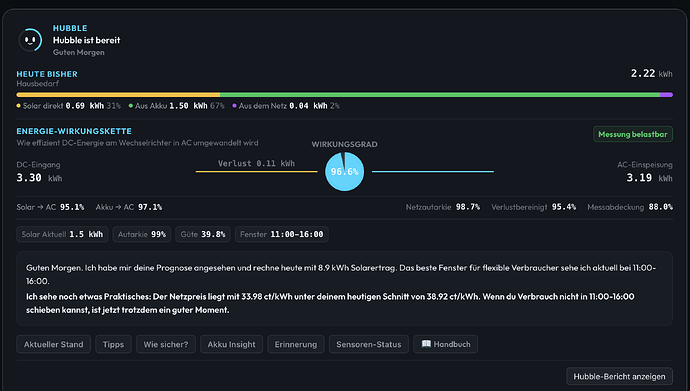
Task: Click the WIRKUNGSGRAD label
Action: [345, 144]
